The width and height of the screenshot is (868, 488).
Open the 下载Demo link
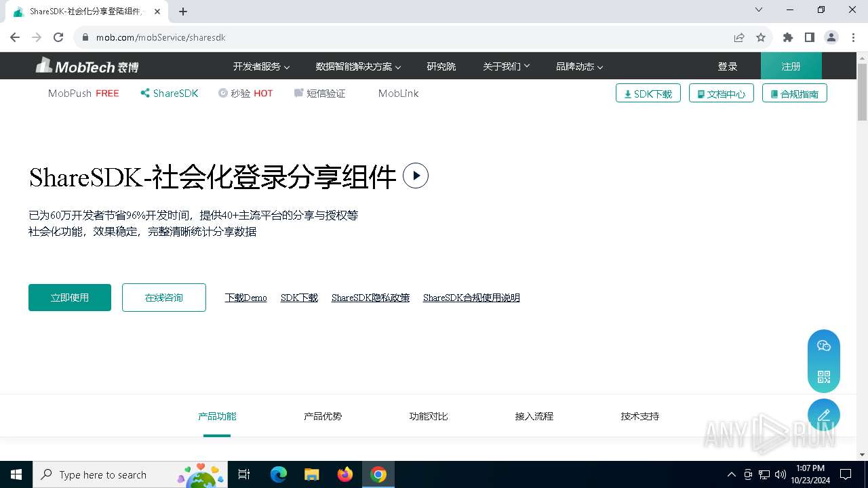pos(246,298)
